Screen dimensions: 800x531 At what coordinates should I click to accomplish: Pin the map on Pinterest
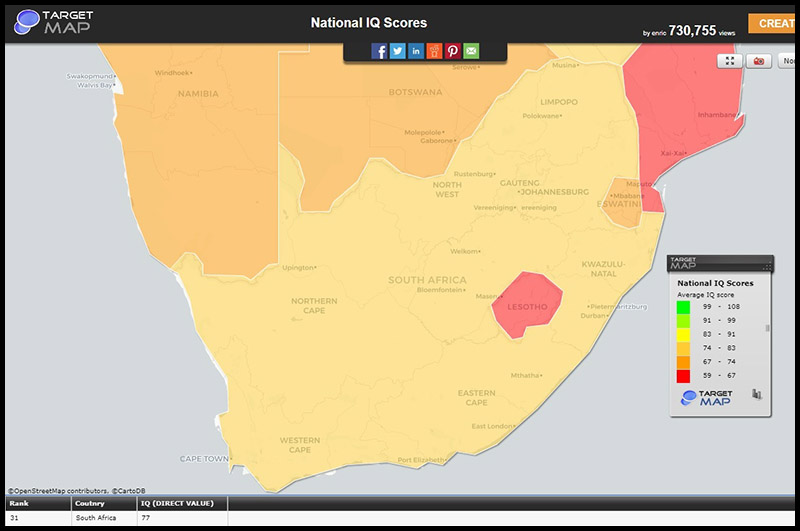coord(453,51)
